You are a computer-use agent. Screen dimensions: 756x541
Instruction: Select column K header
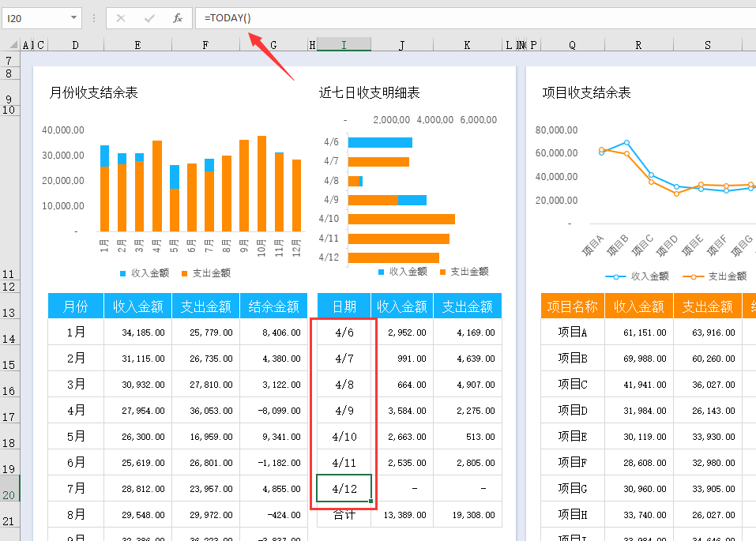pyautogui.click(x=467, y=45)
